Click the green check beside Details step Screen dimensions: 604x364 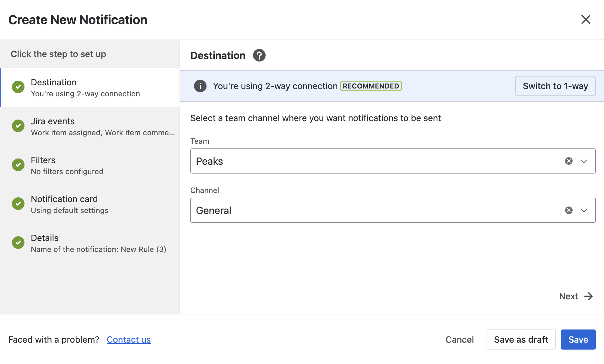point(18,243)
